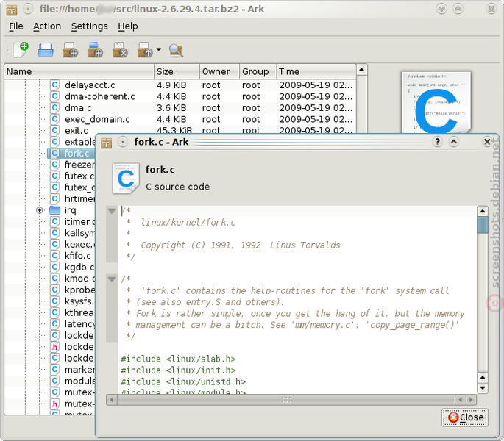Open the Extract dropdown arrow
The width and height of the screenshot is (504, 441).
coord(159,49)
